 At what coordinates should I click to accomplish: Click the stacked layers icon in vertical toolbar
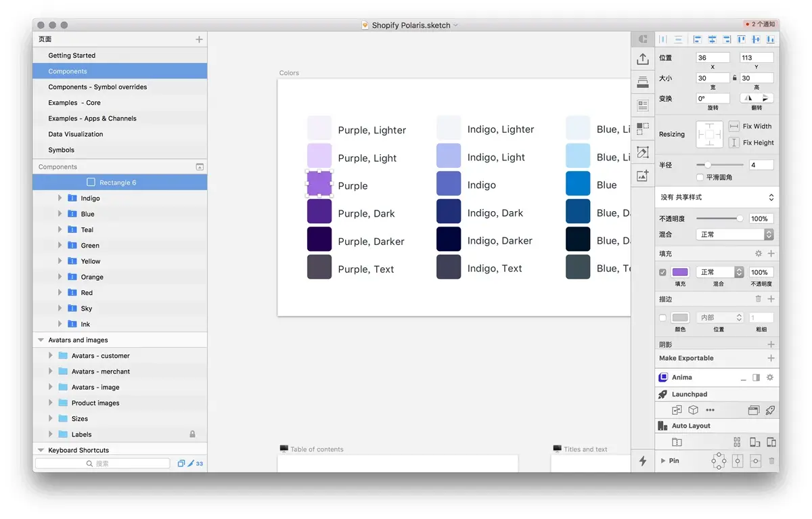tap(642, 83)
